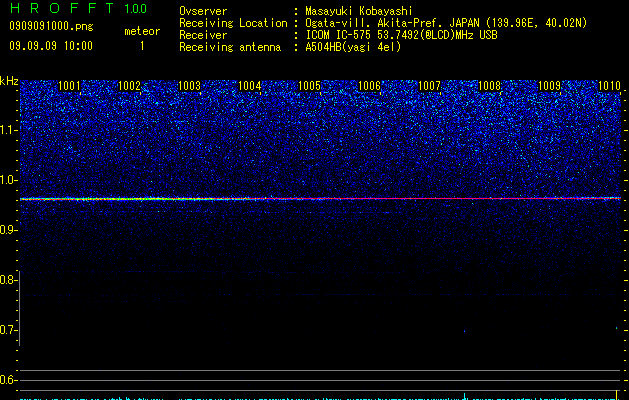
Task: Click the 1001 time marker label
Action: [x=69, y=86]
